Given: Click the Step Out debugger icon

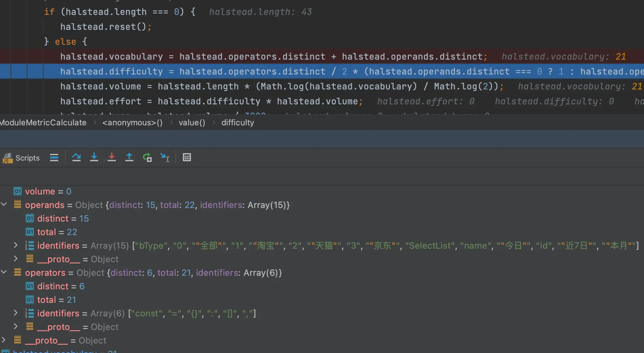Looking at the screenshot, I should pos(129,158).
